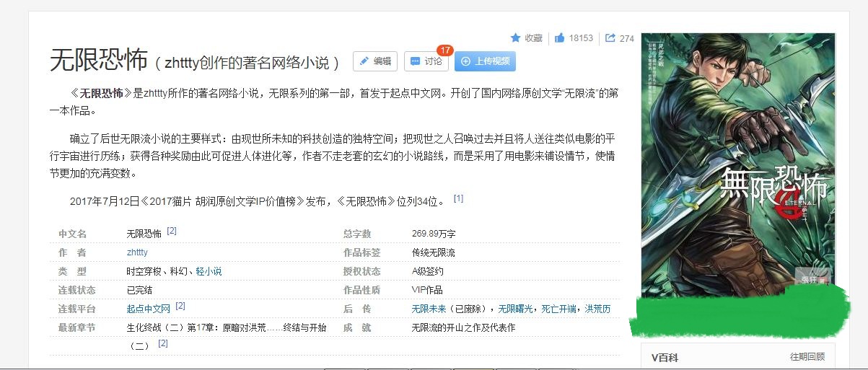
Task: Click the 17 notification badge on 讨论
Action: [445, 50]
